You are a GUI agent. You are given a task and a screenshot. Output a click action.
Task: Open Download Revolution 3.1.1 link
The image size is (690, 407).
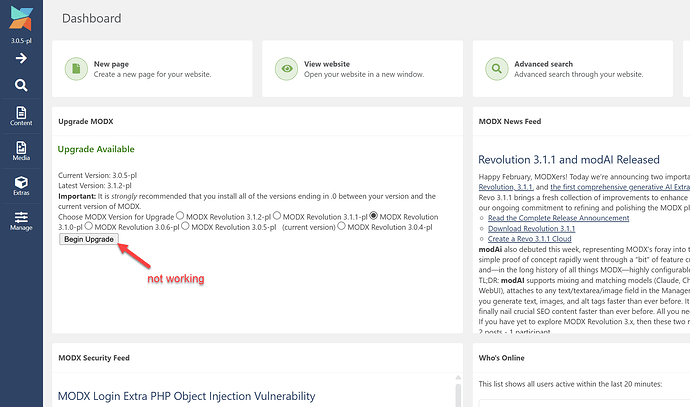[x=531, y=228]
